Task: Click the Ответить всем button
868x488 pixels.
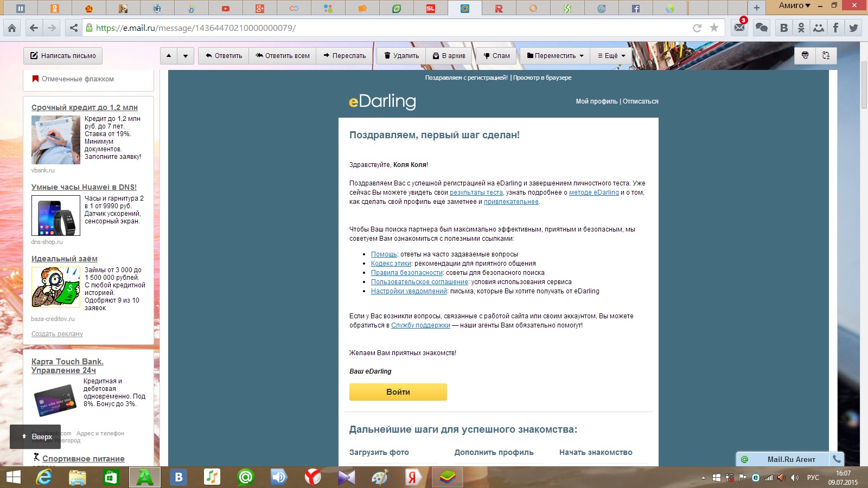Action: [283, 55]
